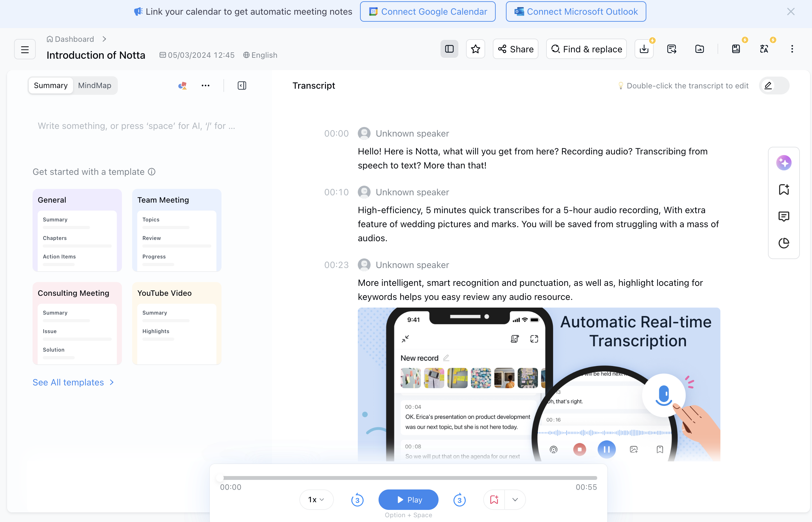The height and width of the screenshot is (522, 812).
Task: Open the comments icon in right sidebar
Action: click(784, 216)
